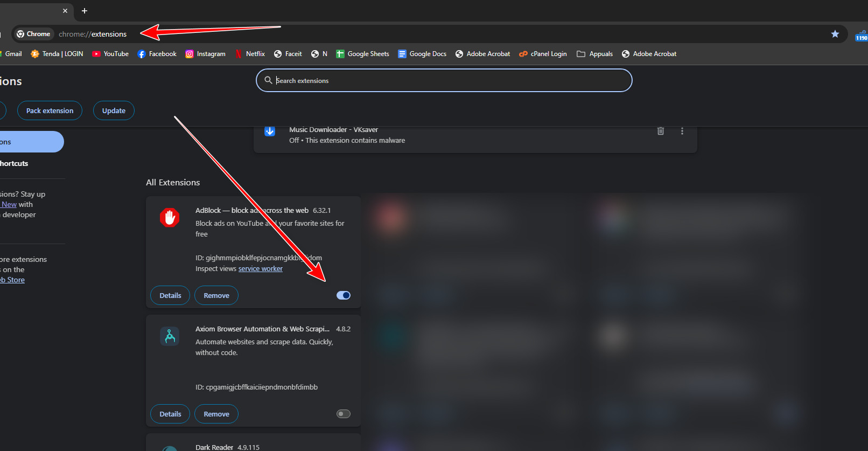Image resolution: width=868 pixels, height=451 pixels.
Task: Remove the AdBlock extension
Action: point(216,295)
